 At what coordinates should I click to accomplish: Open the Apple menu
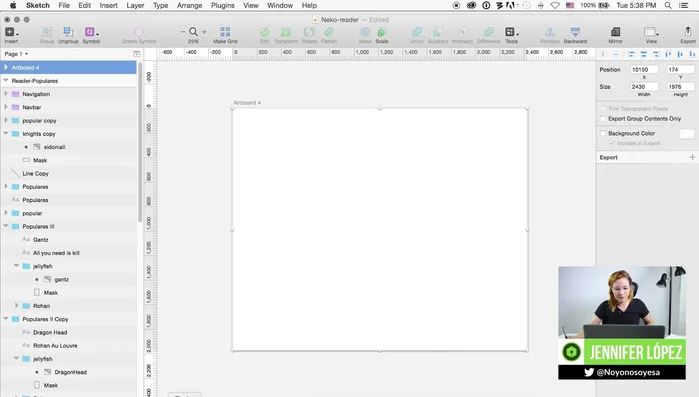(13, 5)
